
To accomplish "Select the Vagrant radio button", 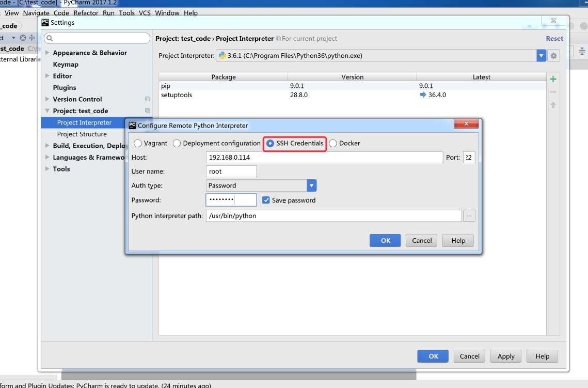I will 138,143.
